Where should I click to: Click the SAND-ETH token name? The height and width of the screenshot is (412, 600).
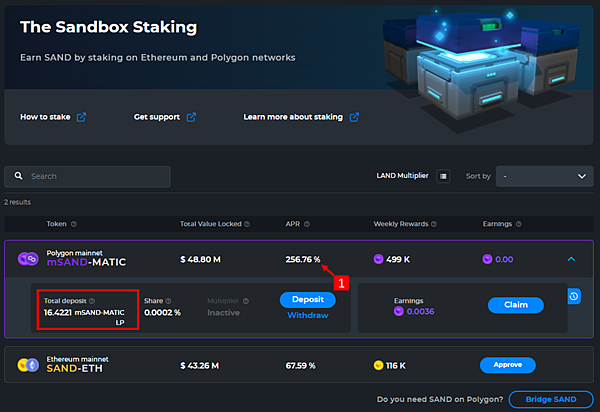point(75,369)
